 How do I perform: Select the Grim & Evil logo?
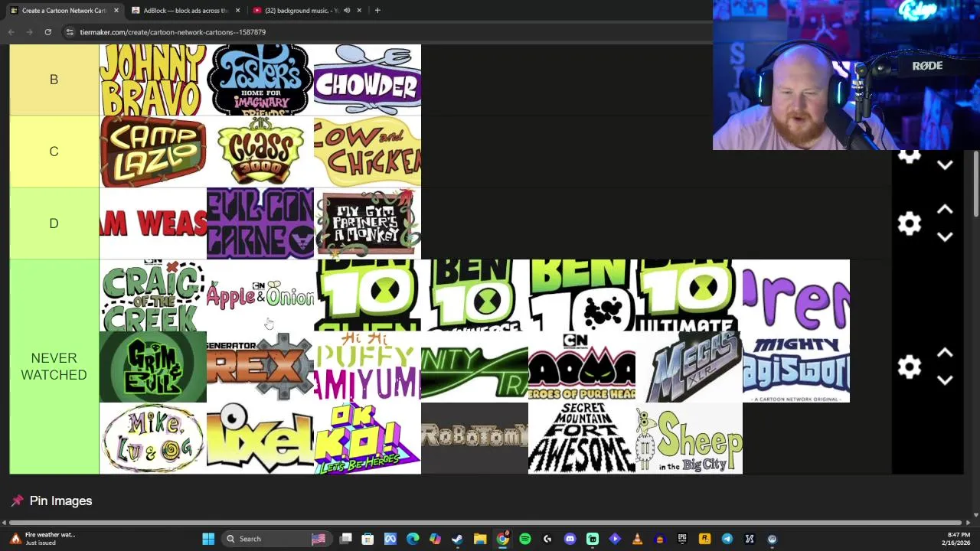tap(153, 367)
